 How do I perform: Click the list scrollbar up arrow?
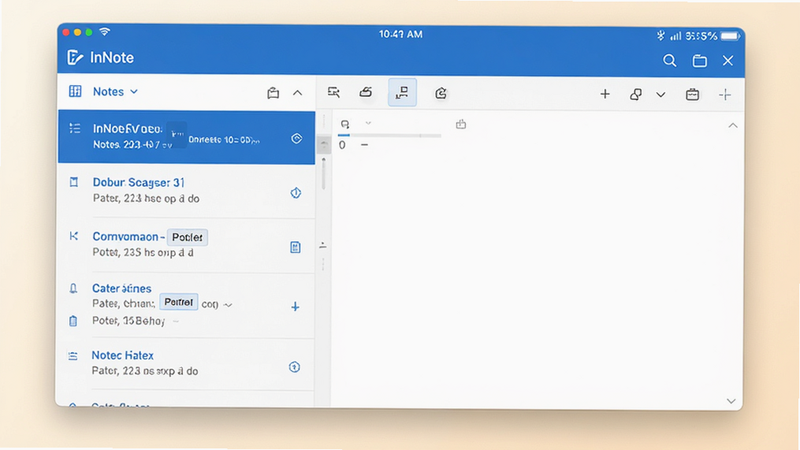pos(323,144)
